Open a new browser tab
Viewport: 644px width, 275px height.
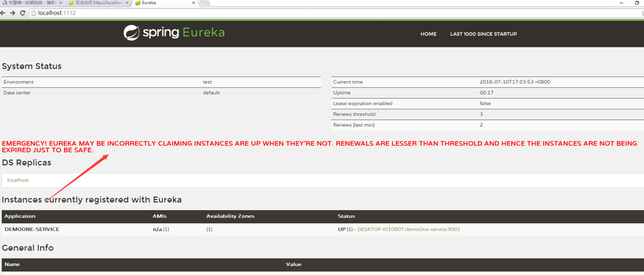pyautogui.click(x=206, y=3)
